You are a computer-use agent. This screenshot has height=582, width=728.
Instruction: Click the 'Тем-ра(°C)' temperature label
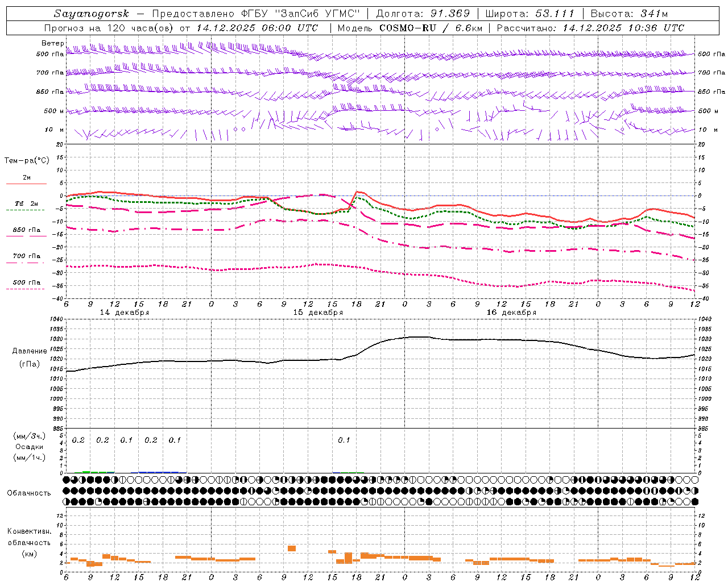[27, 161]
